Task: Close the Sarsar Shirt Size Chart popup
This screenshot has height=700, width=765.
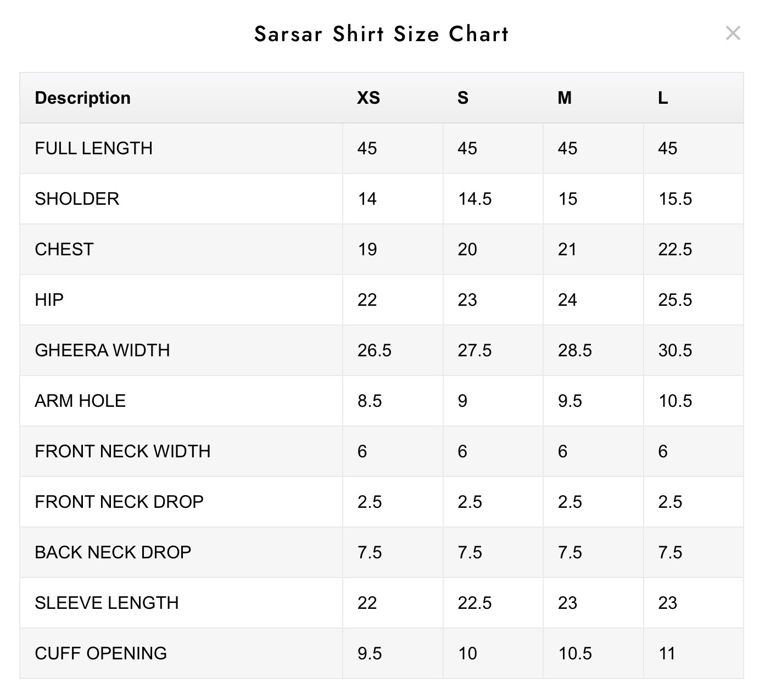Action: pos(733,33)
